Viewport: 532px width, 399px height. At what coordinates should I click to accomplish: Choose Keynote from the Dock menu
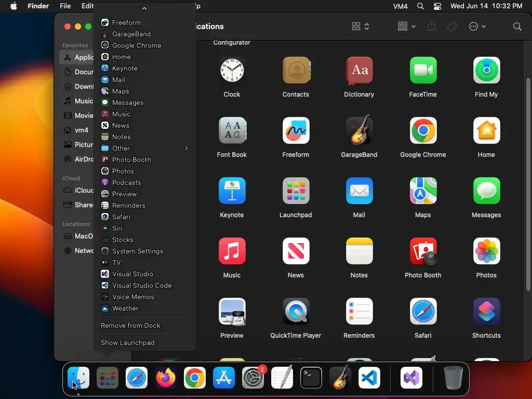pyautogui.click(x=145, y=68)
